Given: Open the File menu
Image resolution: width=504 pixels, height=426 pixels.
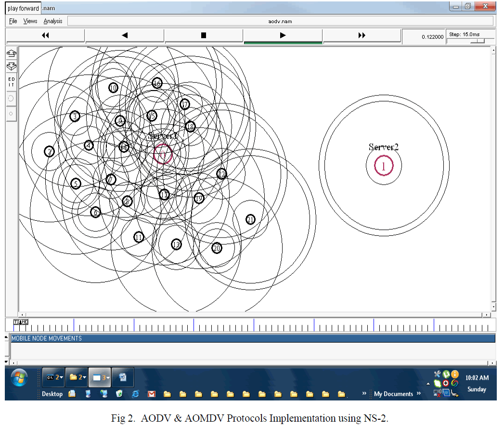Looking at the screenshot, I should [x=13, y=21].
